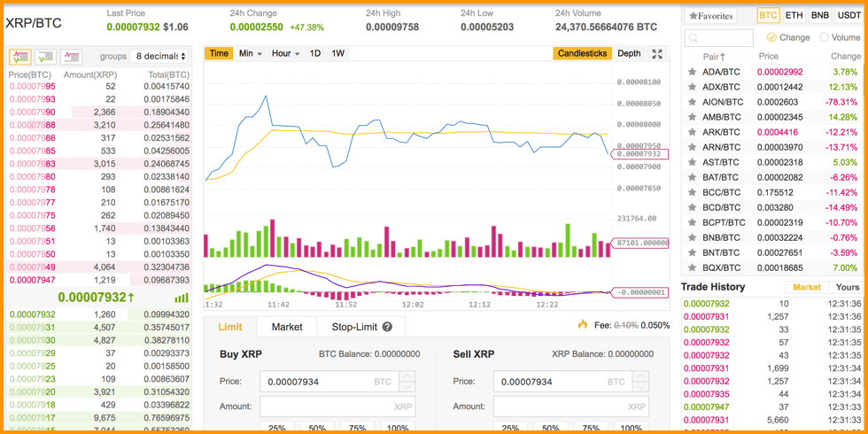This screenshot has height=434, width=868.
Task: Switch chart to Depth view
Action: [x=629, y=54]
